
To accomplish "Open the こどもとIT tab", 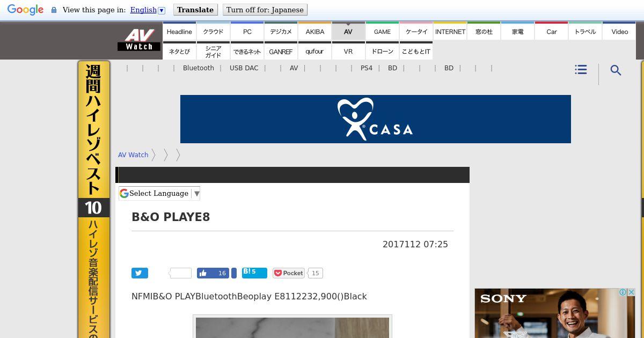I will pos(416,51).
